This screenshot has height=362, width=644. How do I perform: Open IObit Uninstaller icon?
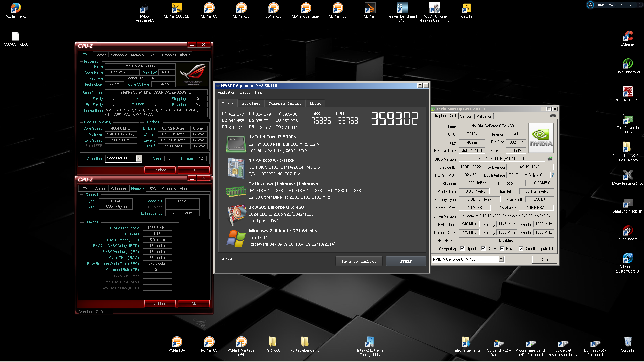point(628,66)
